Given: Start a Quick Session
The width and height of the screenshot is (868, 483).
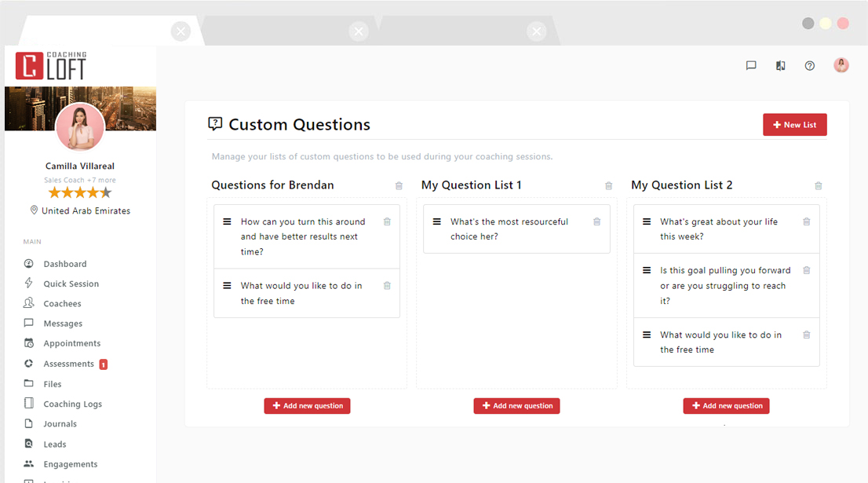Looking at the screenshot, I should click(x=71, y=284).
